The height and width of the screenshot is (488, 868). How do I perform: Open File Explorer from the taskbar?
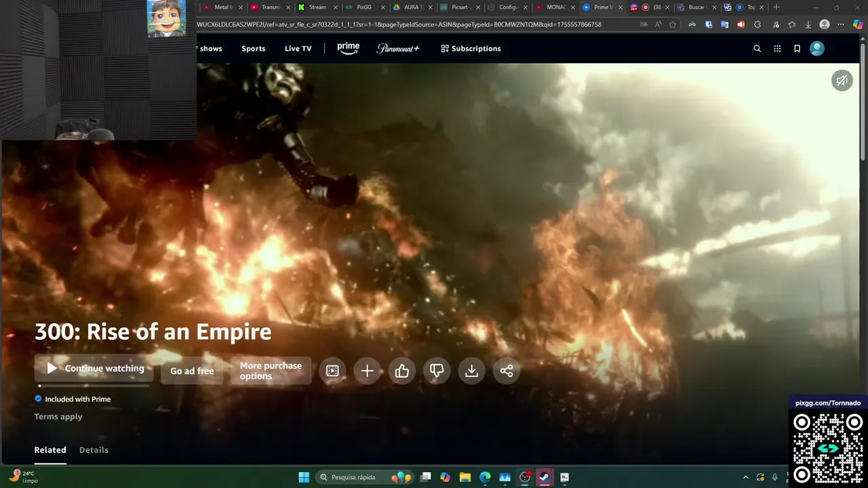pos(465,477)
